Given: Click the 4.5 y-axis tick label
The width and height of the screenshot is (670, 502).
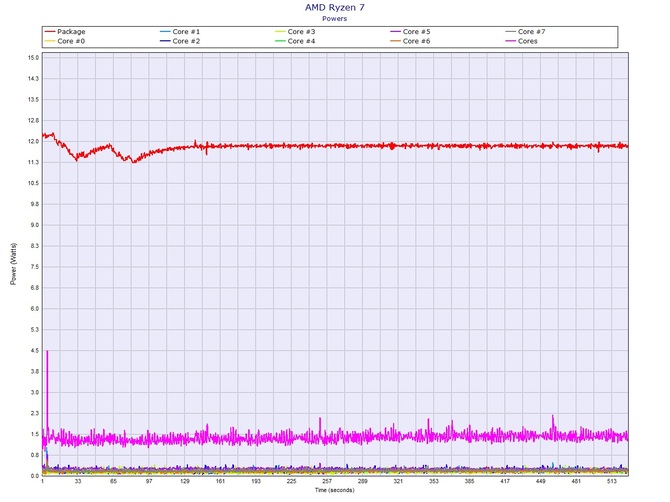Looking at the screenshot, I should pyautogui.click(x=35, y=351).
